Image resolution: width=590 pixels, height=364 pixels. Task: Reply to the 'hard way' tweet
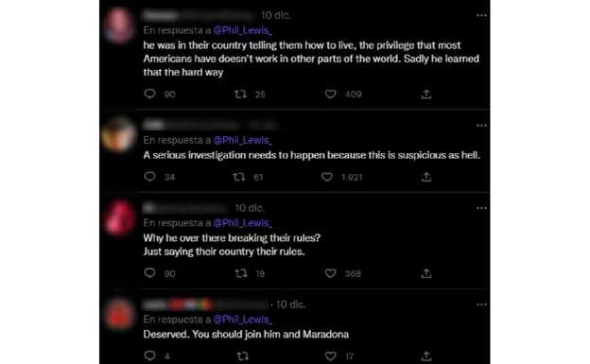149,94
